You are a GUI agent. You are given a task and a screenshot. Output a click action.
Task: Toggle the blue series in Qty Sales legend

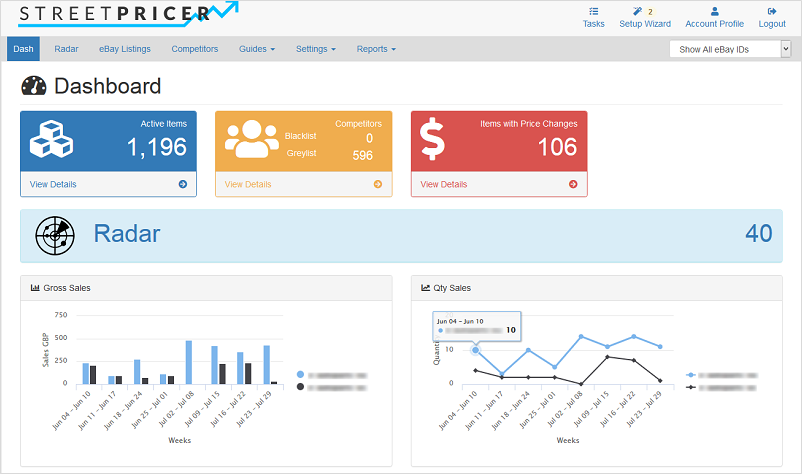pos(691,375)
